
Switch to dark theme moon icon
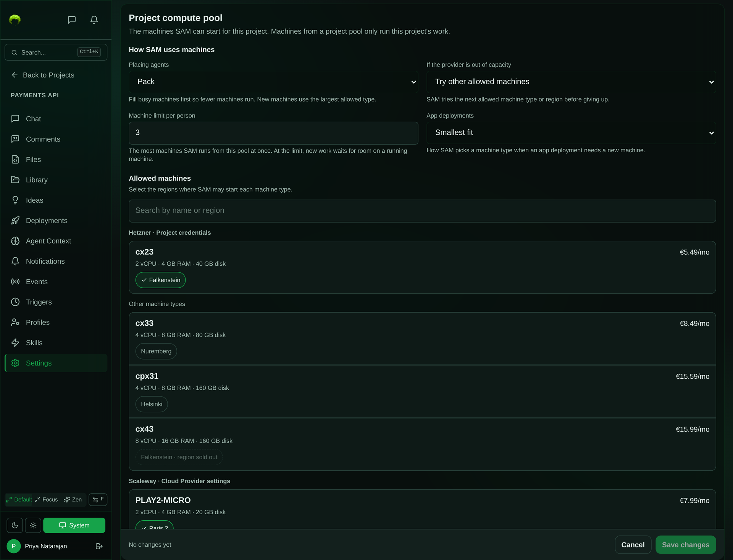tap(15, 525)
